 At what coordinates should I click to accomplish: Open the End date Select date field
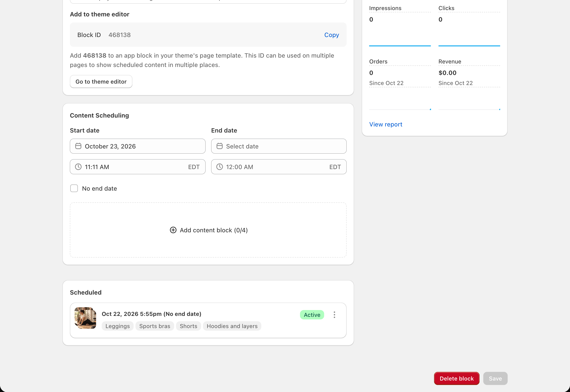coord(279,146)
